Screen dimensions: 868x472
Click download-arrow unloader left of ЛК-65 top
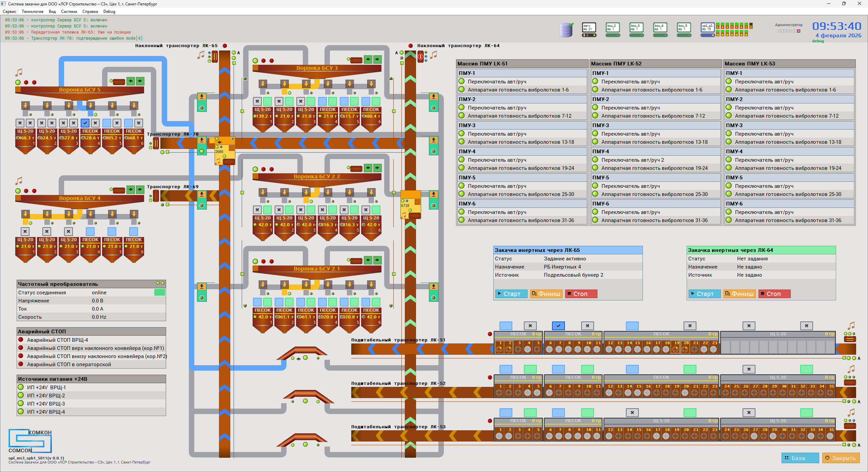pyautogui.click(x=202, y=97)
